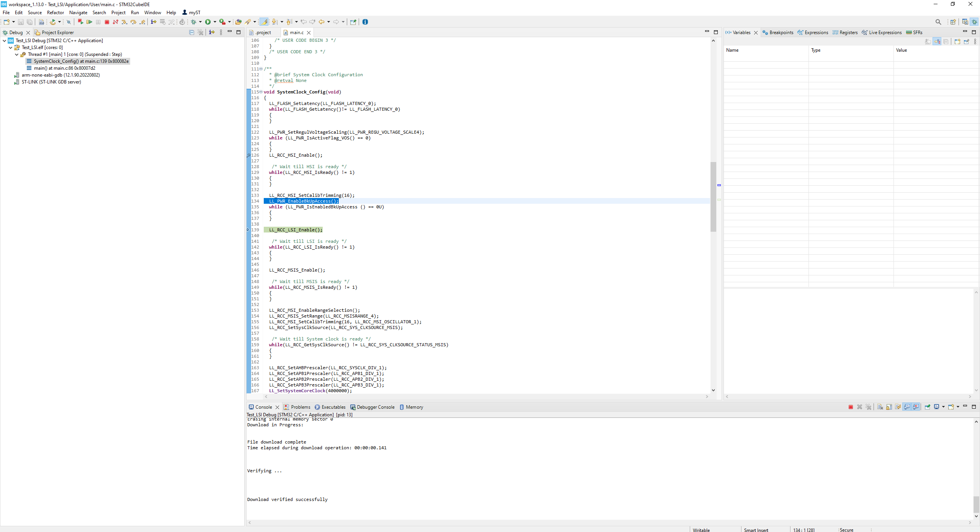Toggle Scroll Lock in the Console
Image resolution: width=980 pixels, height=532 pixels.
point(889,407)
